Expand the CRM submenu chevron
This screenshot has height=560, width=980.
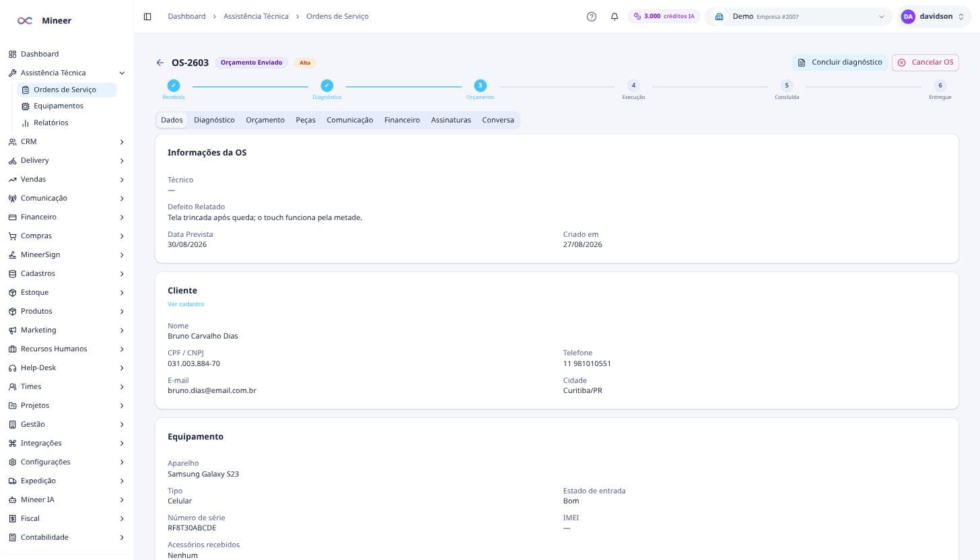point(122,141)
